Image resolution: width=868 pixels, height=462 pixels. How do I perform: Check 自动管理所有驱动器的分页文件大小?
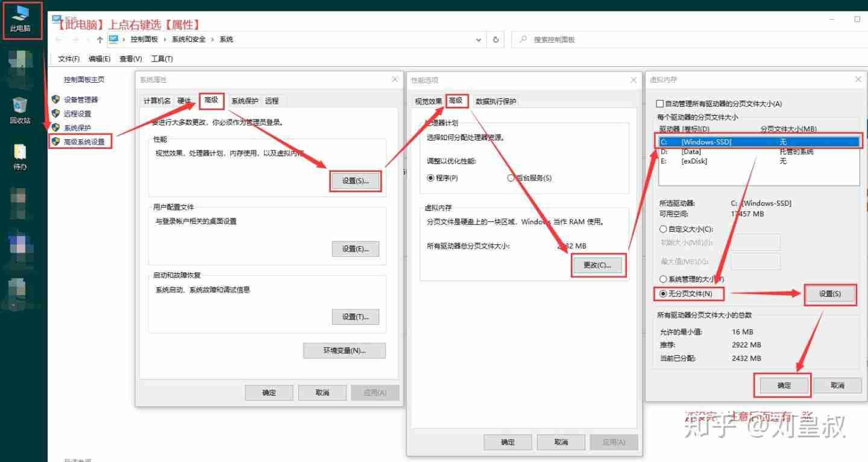click(x=659, y=103)
